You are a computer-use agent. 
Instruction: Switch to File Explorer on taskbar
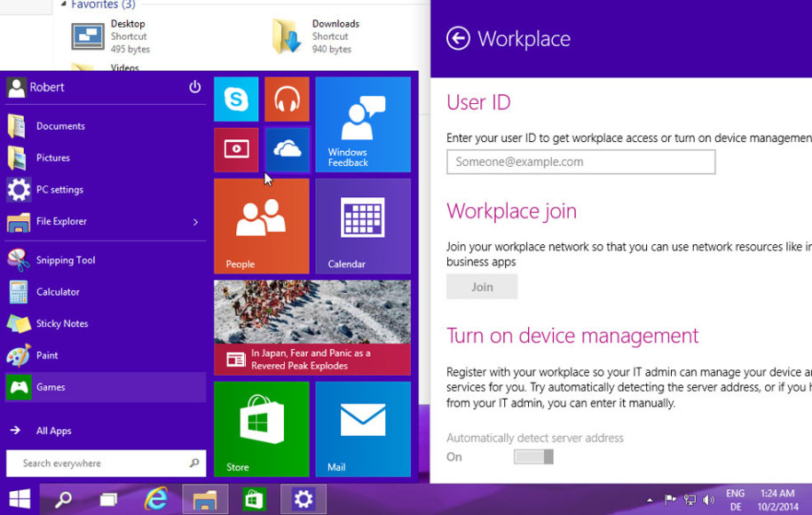coord(205,499)
